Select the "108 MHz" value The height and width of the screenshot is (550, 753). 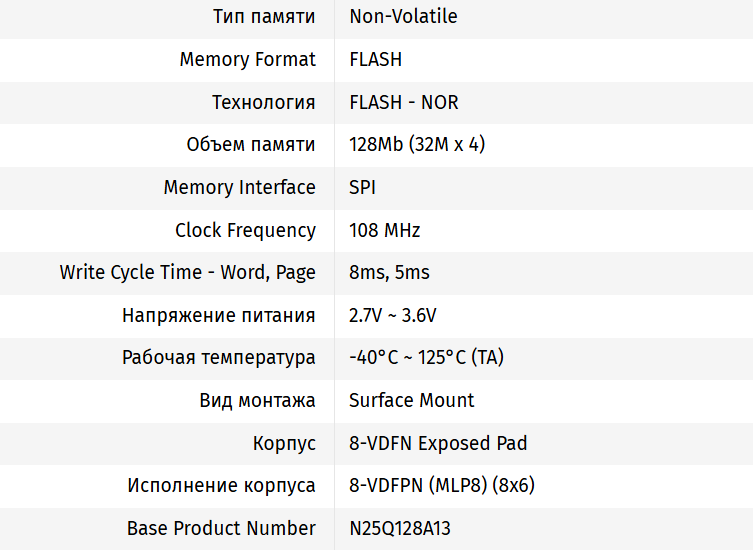click(x=384, y=230)
